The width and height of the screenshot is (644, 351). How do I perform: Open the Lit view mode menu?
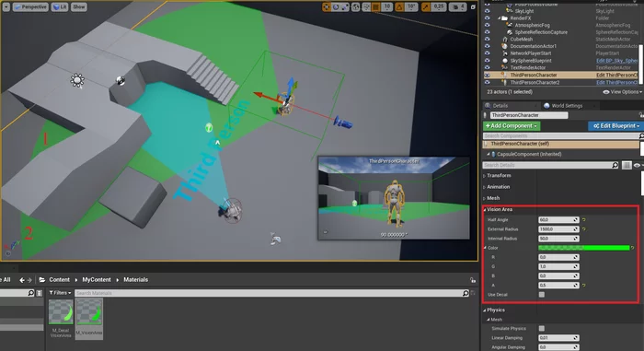tap(60, 7)
